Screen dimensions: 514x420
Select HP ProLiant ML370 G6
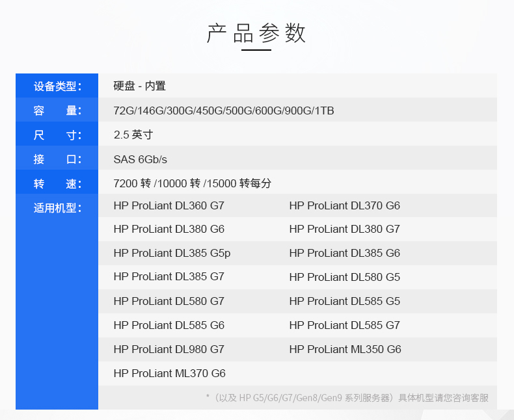click(x=169, y=373)
